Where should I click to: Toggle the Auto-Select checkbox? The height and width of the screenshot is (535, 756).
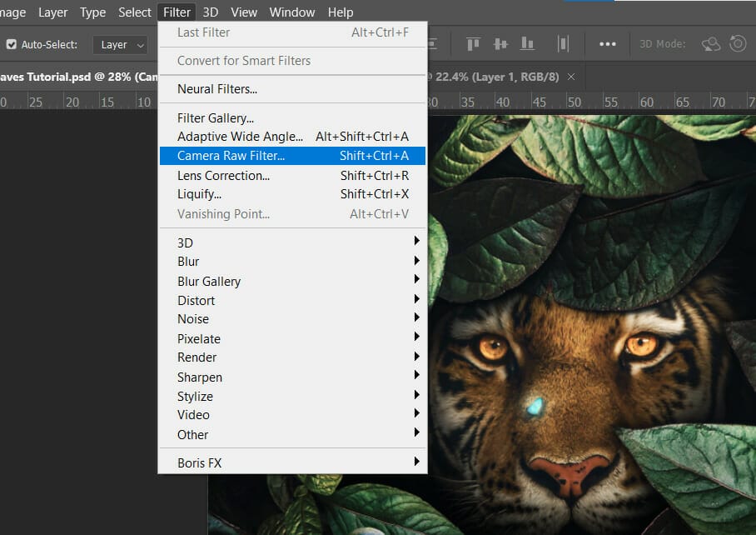click(x=12, y=45)
